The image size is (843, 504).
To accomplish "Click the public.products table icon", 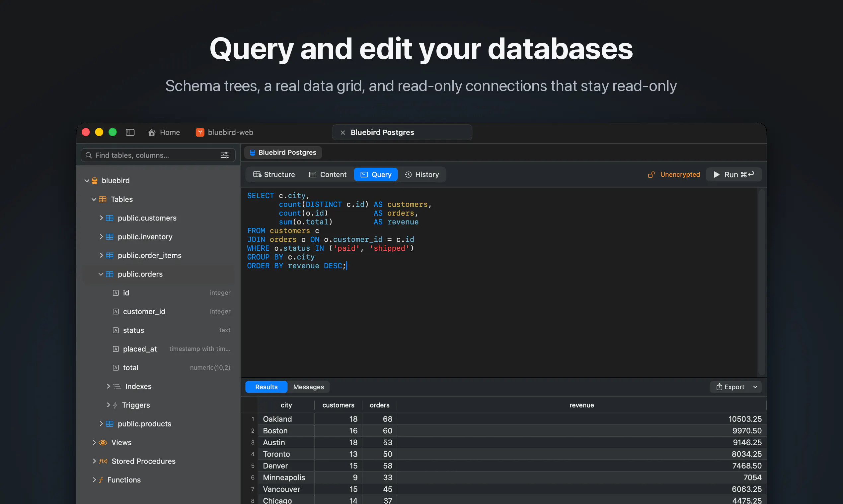I will pos(110,424).
